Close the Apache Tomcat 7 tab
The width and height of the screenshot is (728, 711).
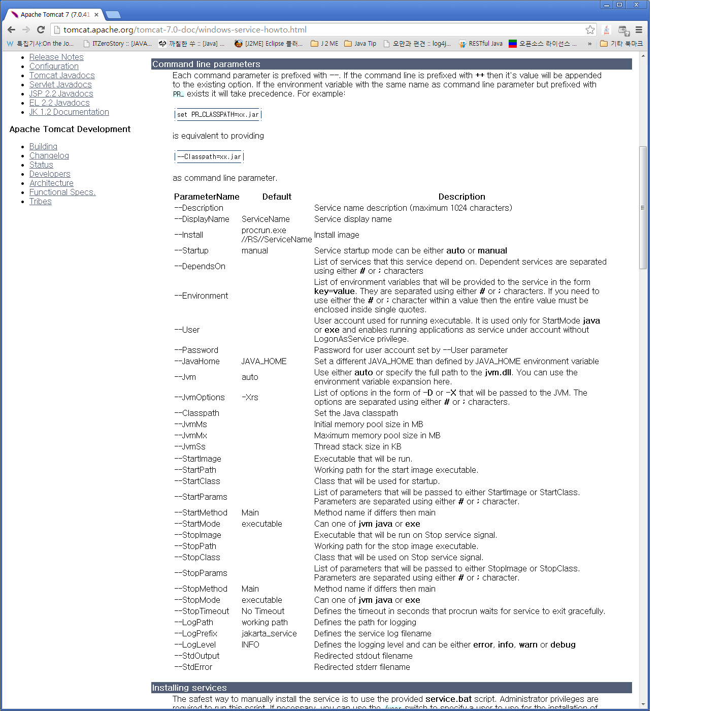pos(96,15)
